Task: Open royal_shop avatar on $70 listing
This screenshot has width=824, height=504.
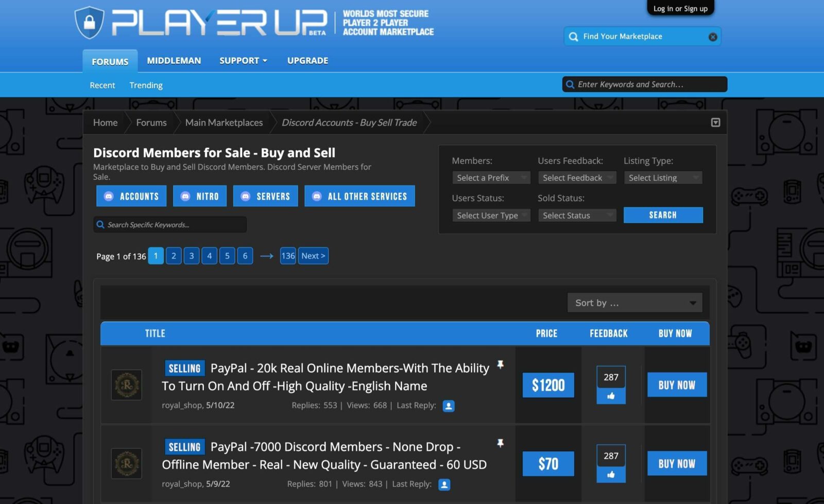Action: tap(127, 463)
